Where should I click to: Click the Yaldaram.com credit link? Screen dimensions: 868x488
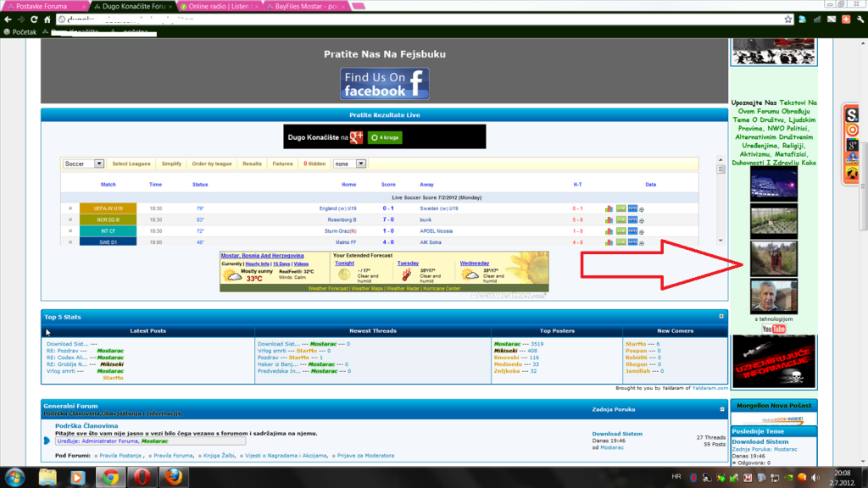click(x=709, y=388)
